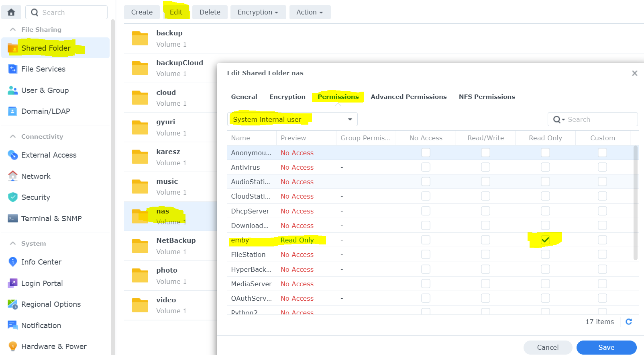Select the gyuri folder icon
Screen dimensions: 644x355
point(140,127)
